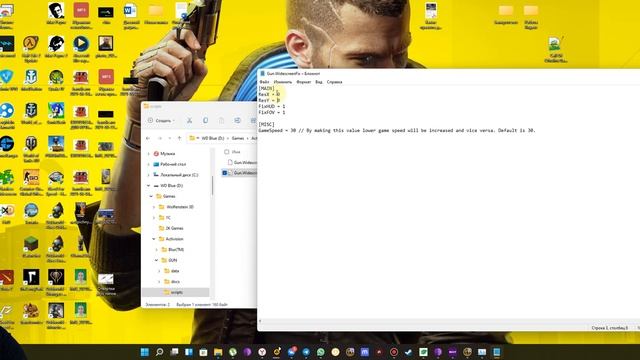Open Task View from the taskbar

point(174,352)
